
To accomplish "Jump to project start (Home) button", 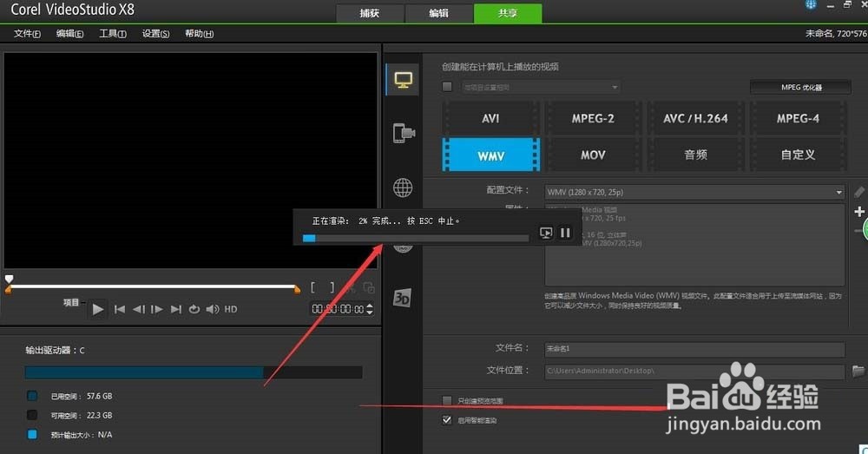I will [x=119, y=309].
